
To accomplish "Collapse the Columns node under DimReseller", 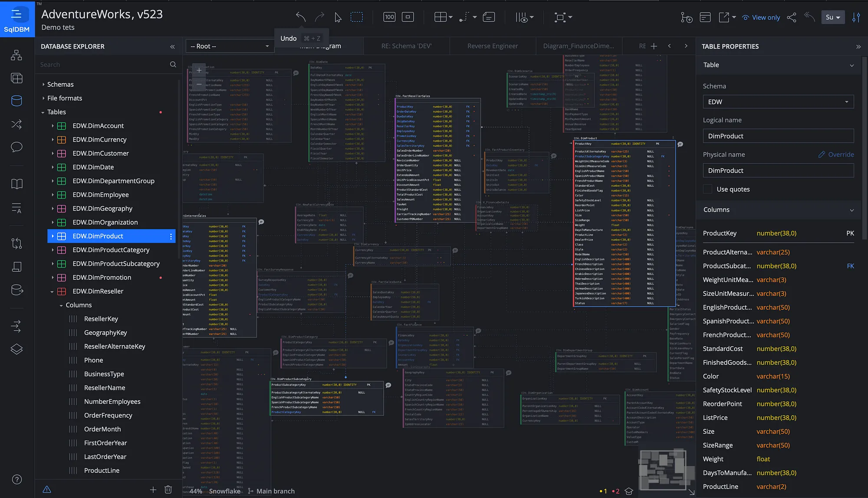I will tap(61, 305).
